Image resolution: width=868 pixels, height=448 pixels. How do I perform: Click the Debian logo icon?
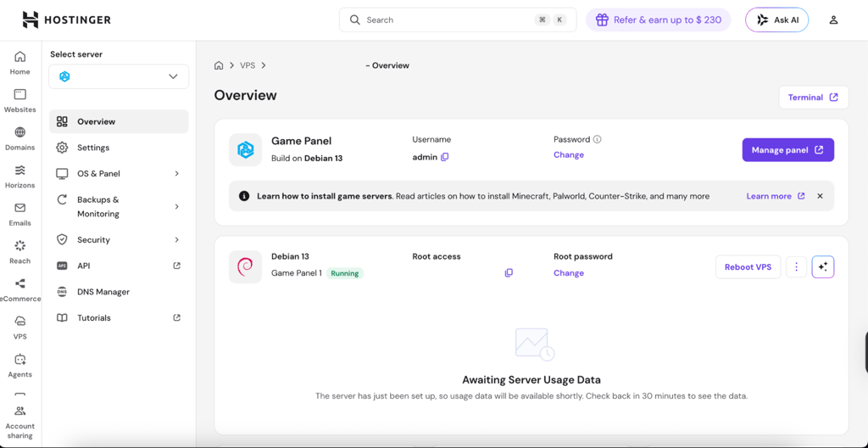[x=245, y=266]
